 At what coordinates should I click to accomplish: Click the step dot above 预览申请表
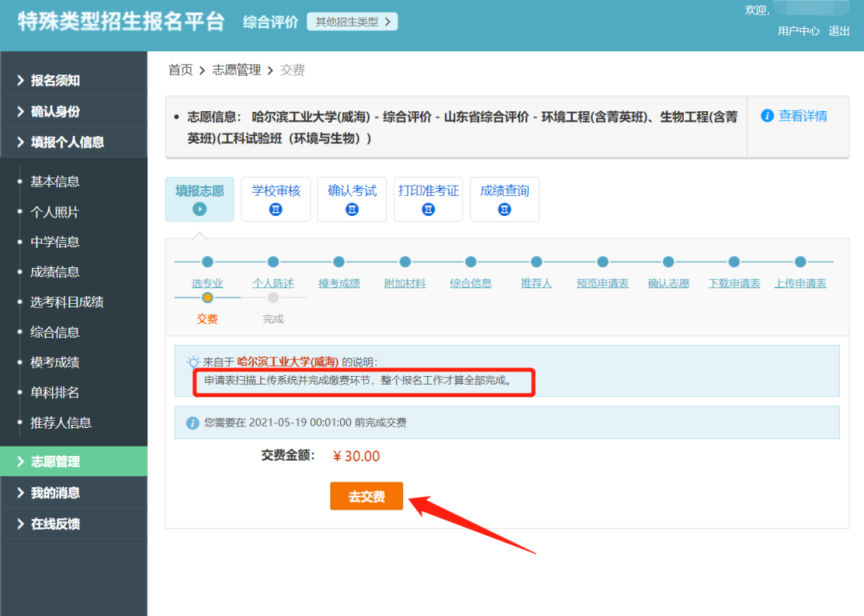603,262
